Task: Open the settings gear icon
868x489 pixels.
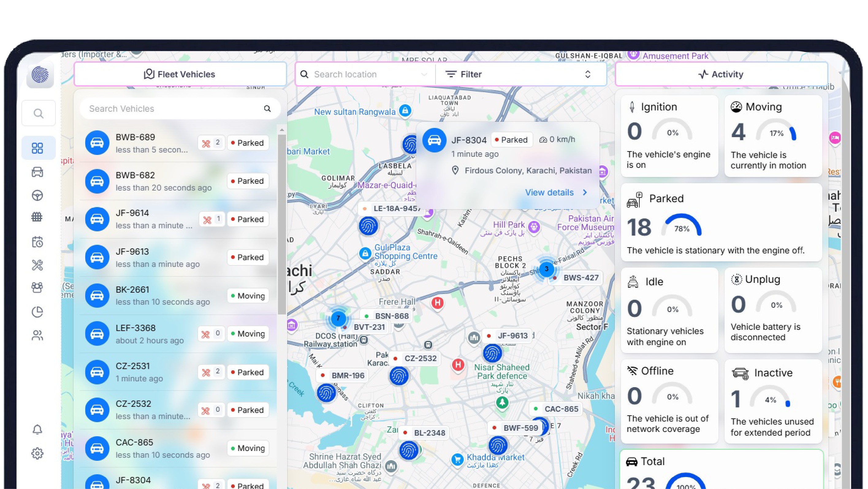Action: [37, 453]
